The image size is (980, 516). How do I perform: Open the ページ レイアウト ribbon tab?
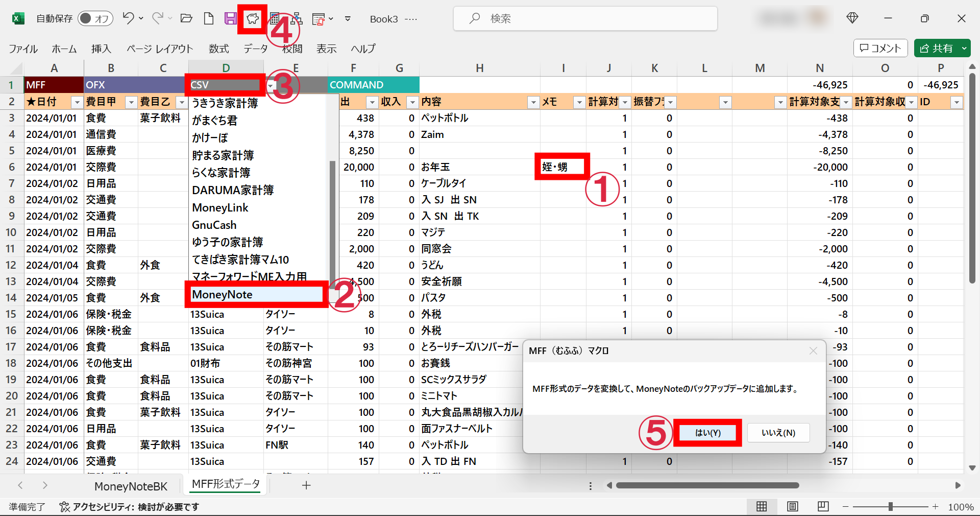tap(160, 49)
